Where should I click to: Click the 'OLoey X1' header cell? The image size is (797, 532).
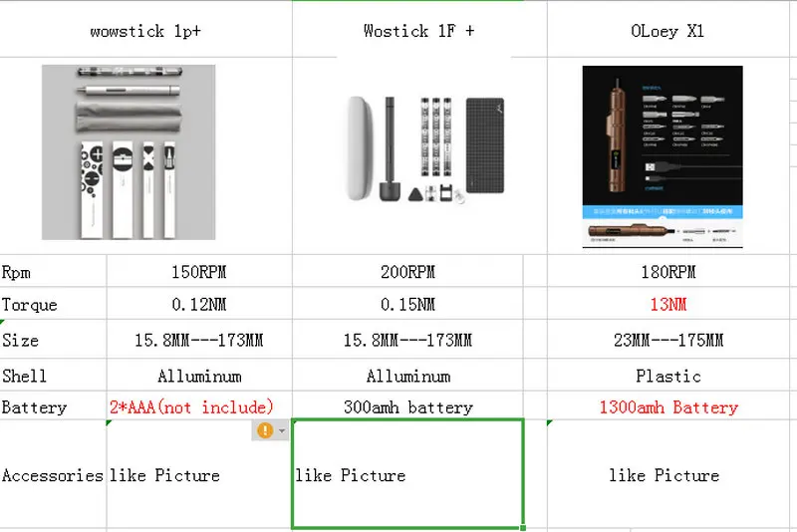[x=667, y=31]
